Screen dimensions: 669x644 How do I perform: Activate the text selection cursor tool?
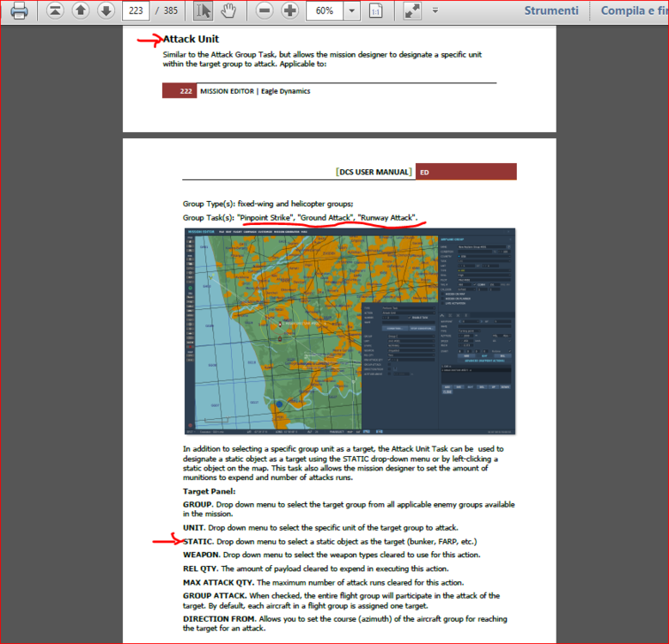tap(203, 10)
